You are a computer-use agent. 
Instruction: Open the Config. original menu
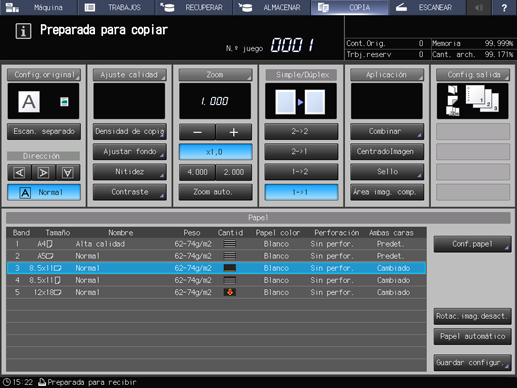tap(44, 75)
